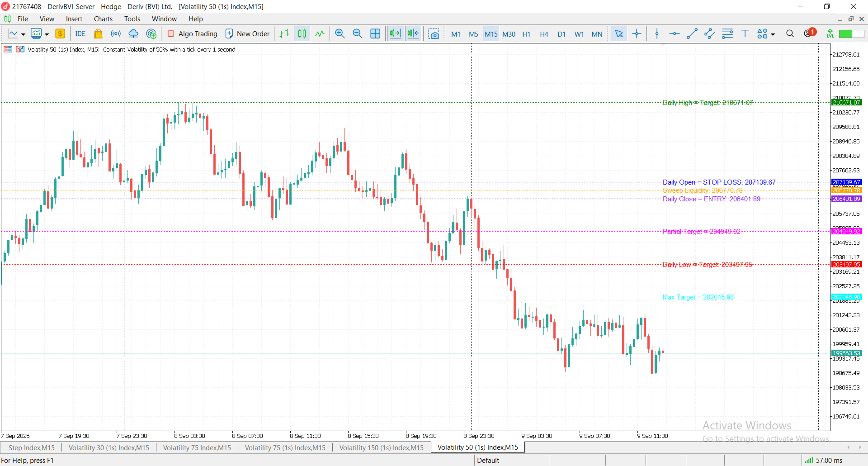Open the View menu

pyautogui.click(x=47, y=19)
